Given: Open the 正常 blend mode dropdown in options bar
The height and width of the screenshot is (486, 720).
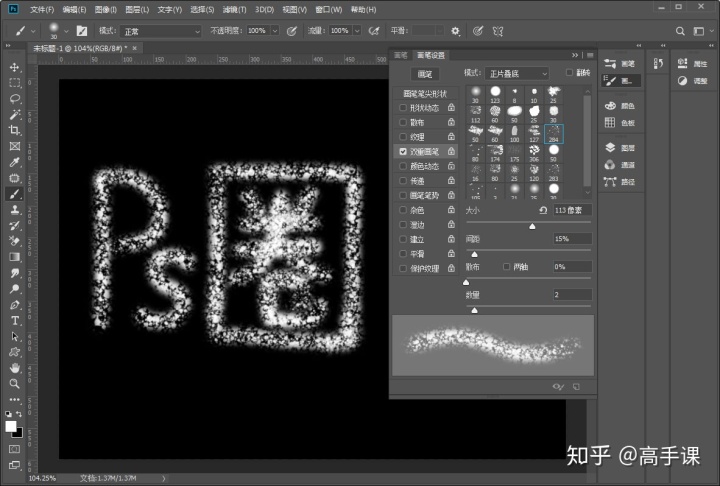Looking at the screenshot, I should point(161,31).
